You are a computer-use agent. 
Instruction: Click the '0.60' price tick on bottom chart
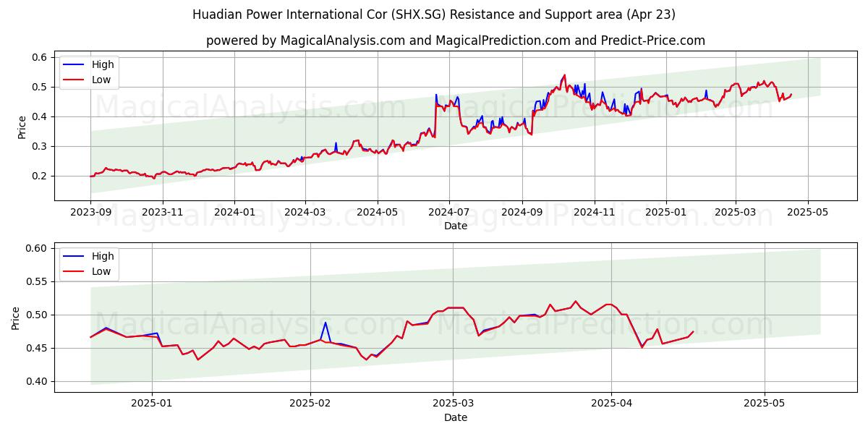[x=36, y=248]
